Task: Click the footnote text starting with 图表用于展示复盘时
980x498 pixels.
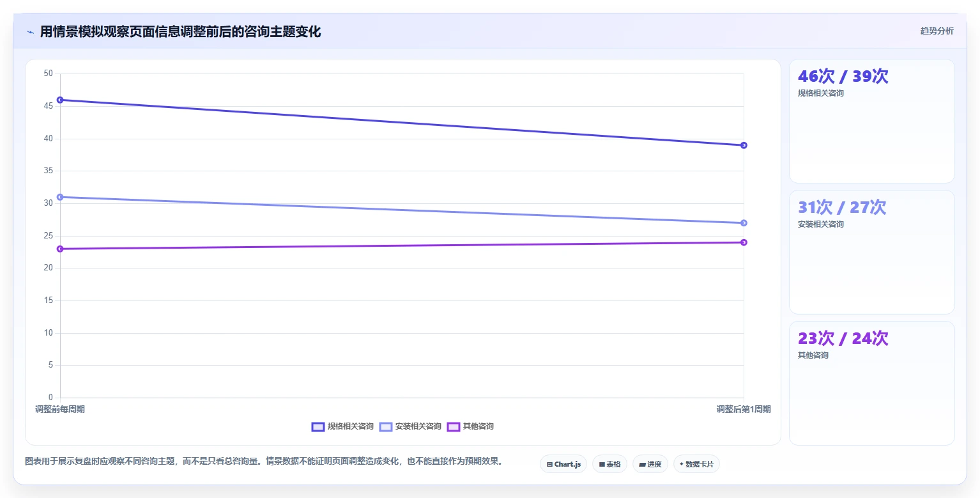Action: click(x=264, y=461)
